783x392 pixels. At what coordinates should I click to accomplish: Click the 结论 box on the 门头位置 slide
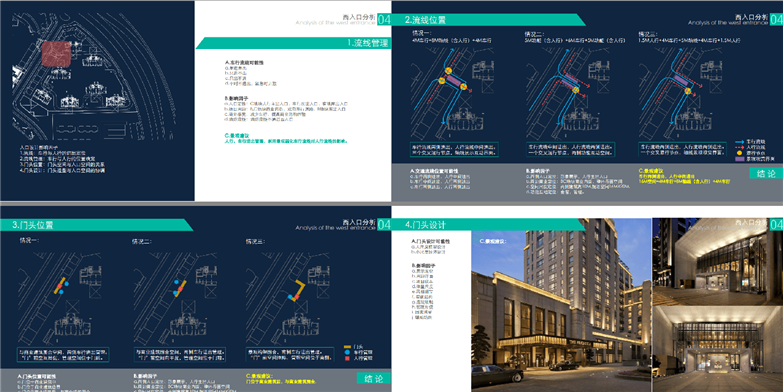pyautogui.click(x=374, y=378)
